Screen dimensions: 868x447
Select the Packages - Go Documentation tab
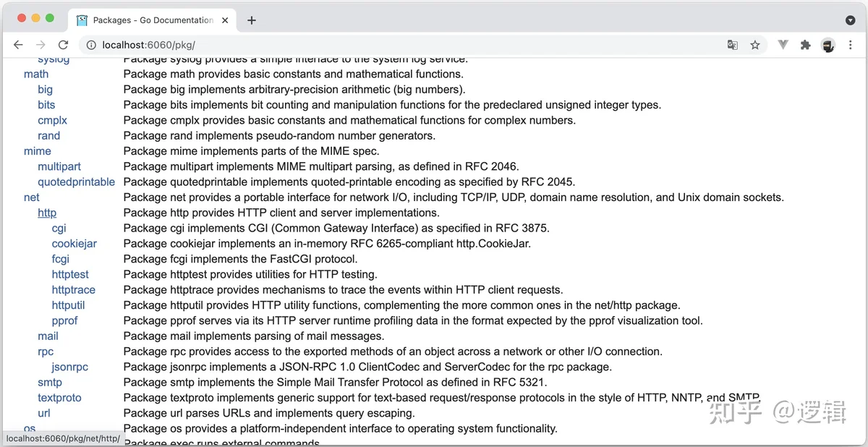coord(153,20)
